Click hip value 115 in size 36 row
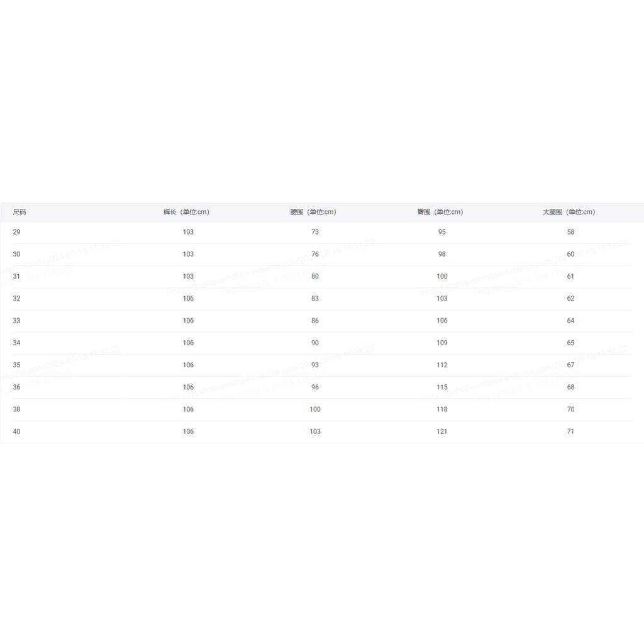This screenshot has width=644, height=644. tap(442, 387)
